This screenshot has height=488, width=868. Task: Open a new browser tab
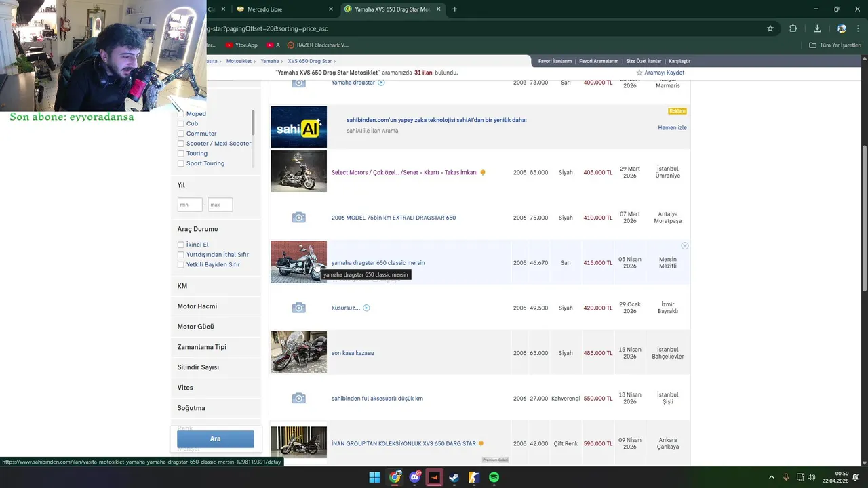coord(454,9)
